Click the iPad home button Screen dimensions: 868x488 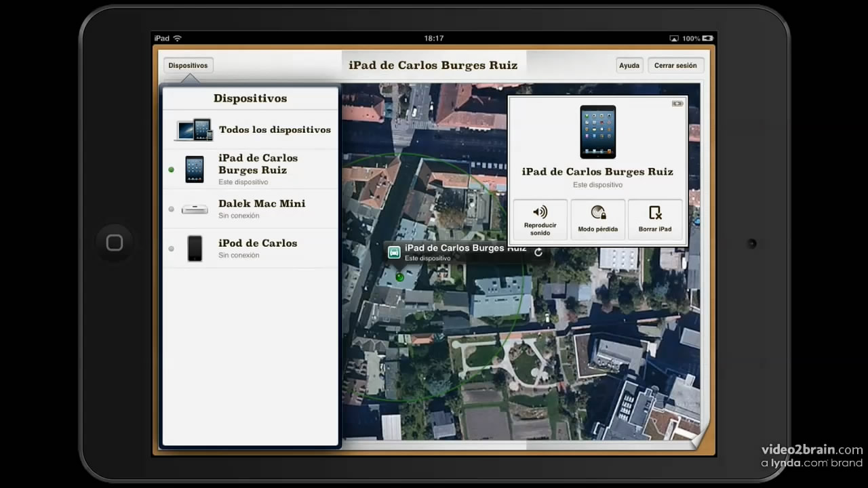(115, 243)
